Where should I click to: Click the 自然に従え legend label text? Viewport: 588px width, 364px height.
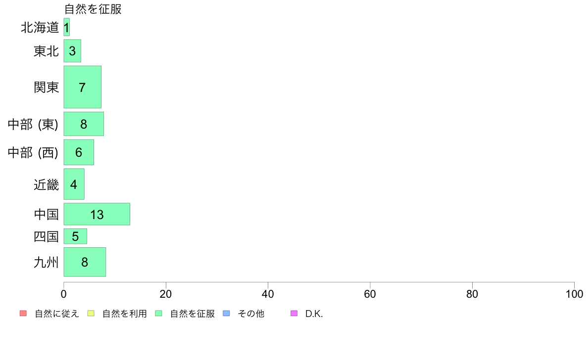[56, 314]
